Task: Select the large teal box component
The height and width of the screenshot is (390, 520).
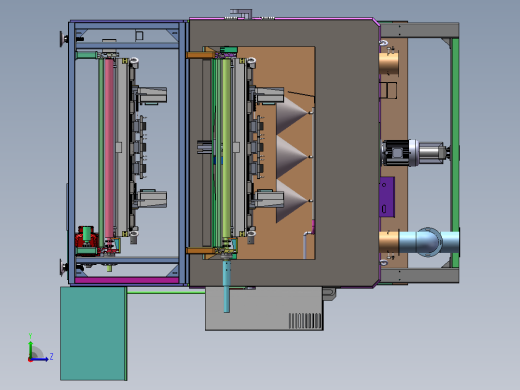Action: tap(94, 333)
